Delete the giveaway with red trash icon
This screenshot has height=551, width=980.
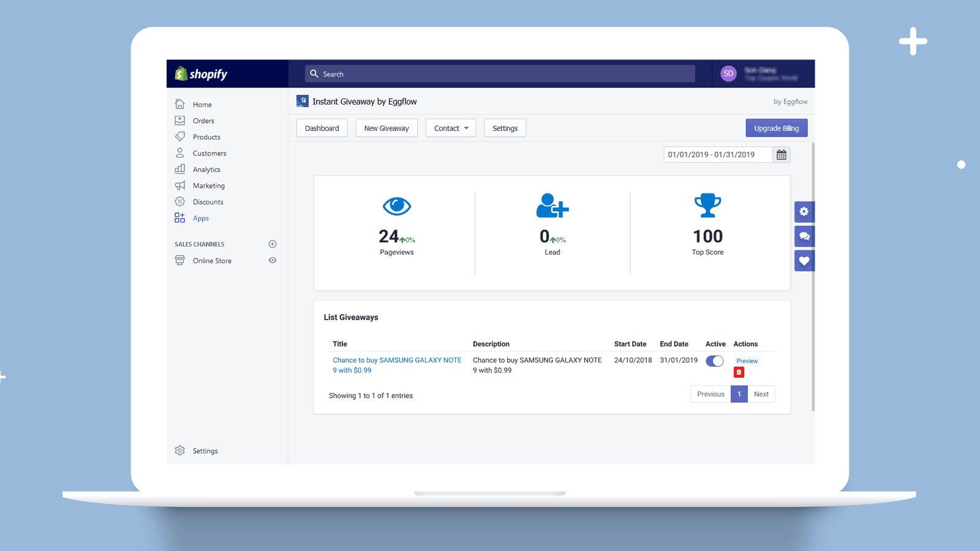739,372
